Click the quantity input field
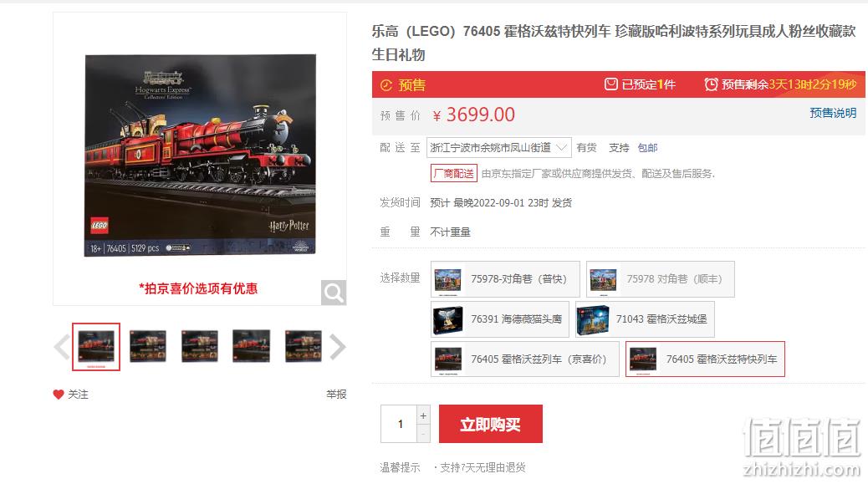Image resolution: width=868 pixels, height=484 pixels. 399,425
